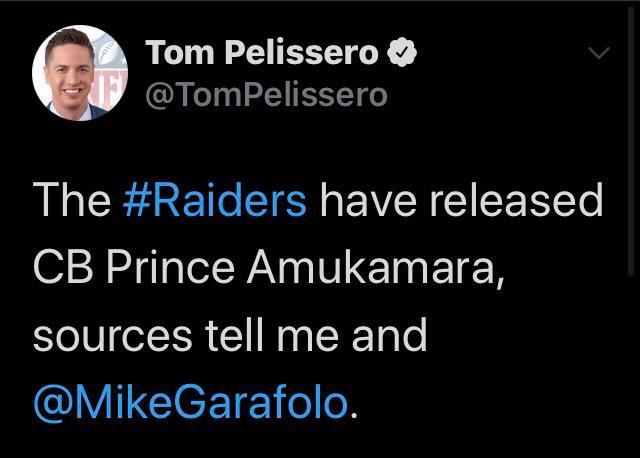
Task: Click the word "The" starting the tweet
Action: 70,201
